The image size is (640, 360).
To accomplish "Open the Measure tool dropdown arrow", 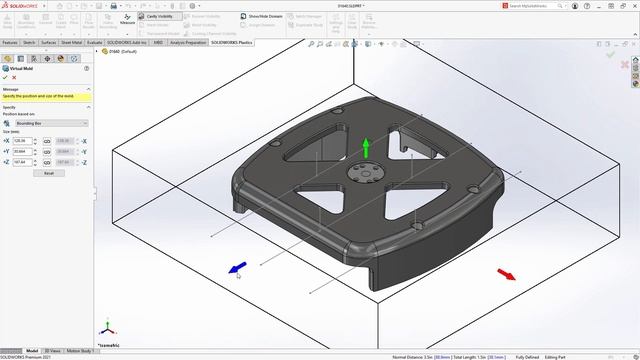I will coord(127,33).
